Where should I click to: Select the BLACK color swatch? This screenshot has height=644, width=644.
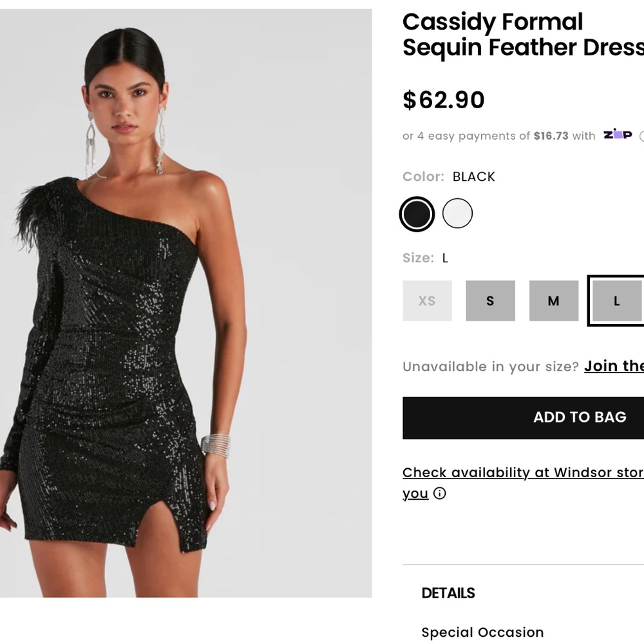tap(417, 213)
